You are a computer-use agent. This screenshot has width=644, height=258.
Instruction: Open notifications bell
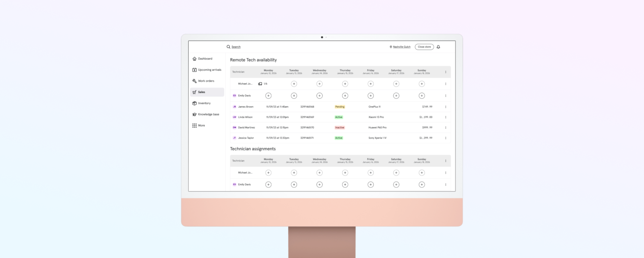click(x=438, y=47)
